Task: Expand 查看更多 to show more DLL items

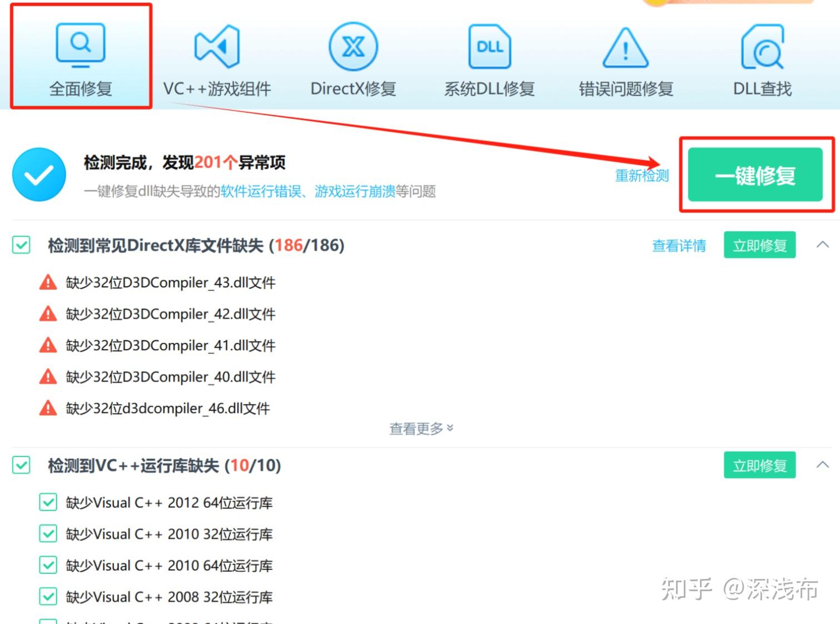Action: click(x=421, y=428)
